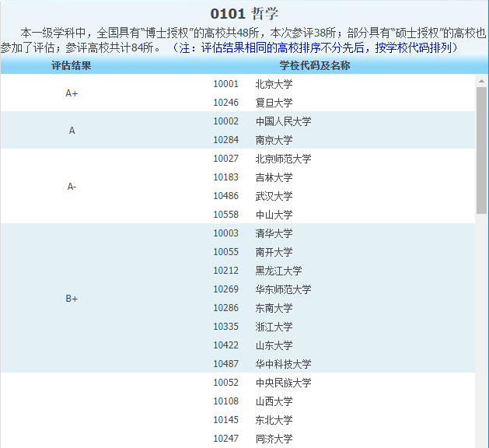Select the A rating cell

coord(72,130)
